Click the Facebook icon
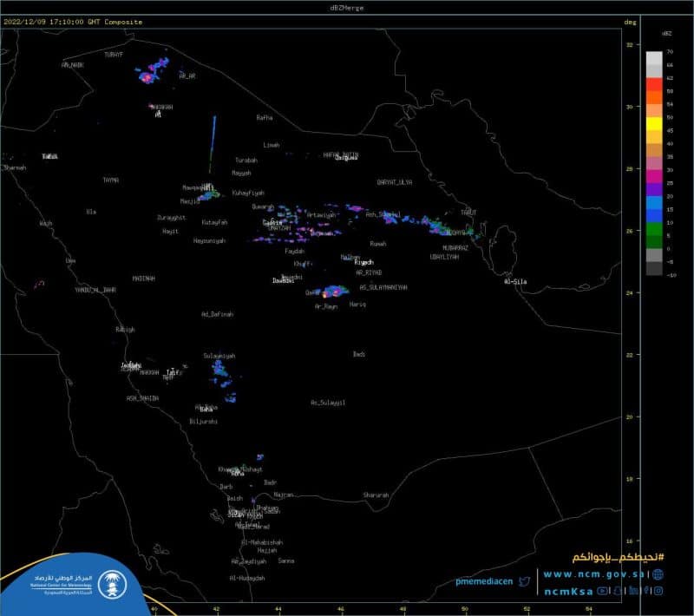The image size is (694, 616). click(x=646, y=590)
